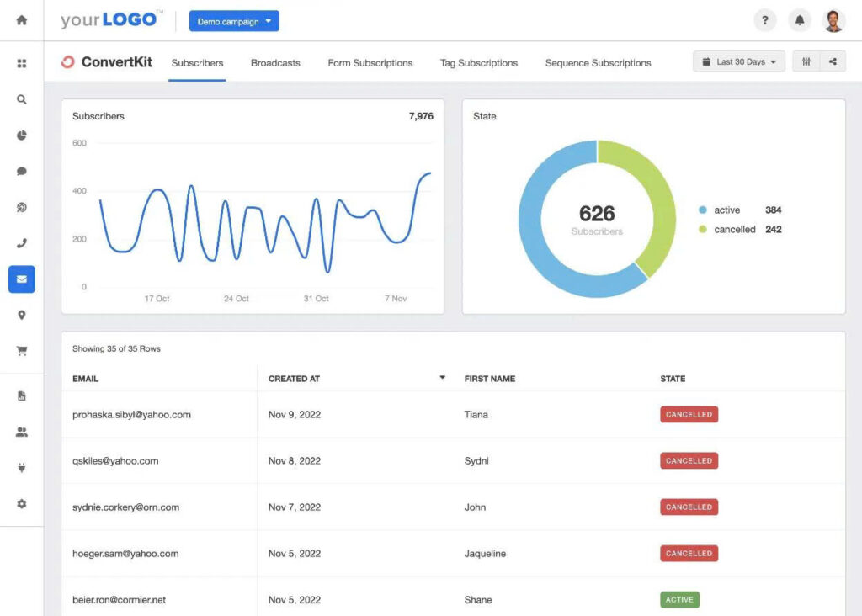Click the highlighted email sidebar icon
862x616 pixels.
[21, 279]
